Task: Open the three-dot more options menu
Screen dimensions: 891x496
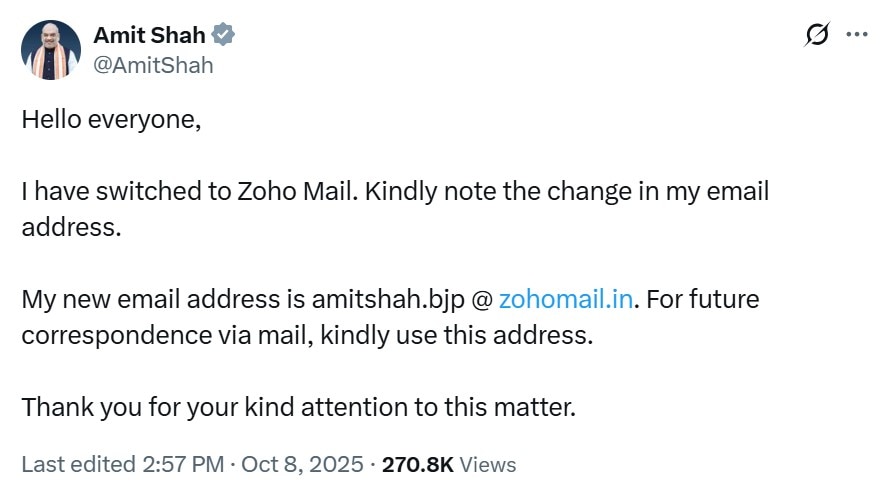Action: pos(857,34)
